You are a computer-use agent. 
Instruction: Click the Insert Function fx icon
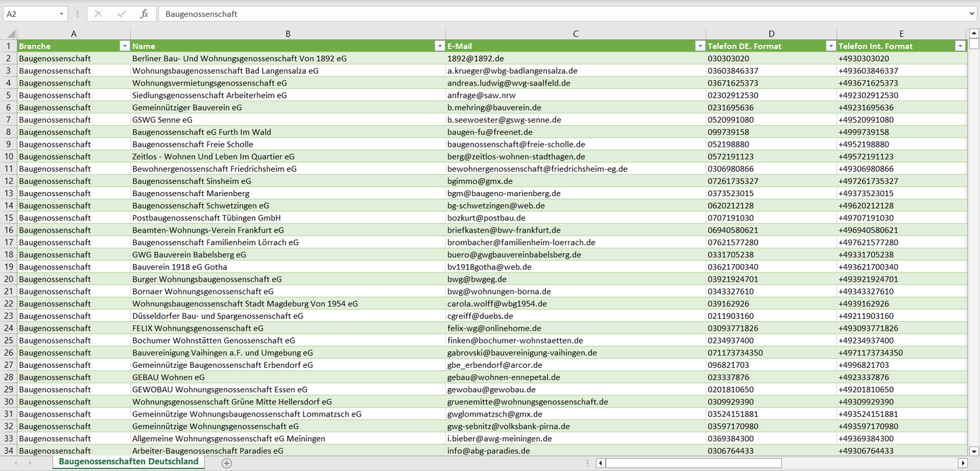tap(144, 14)
